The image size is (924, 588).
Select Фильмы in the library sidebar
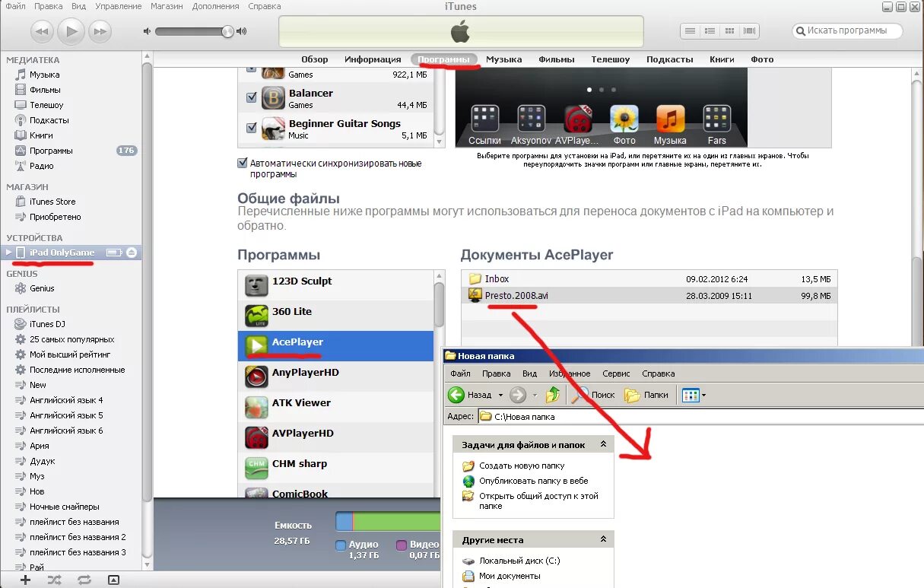(45, 90)
